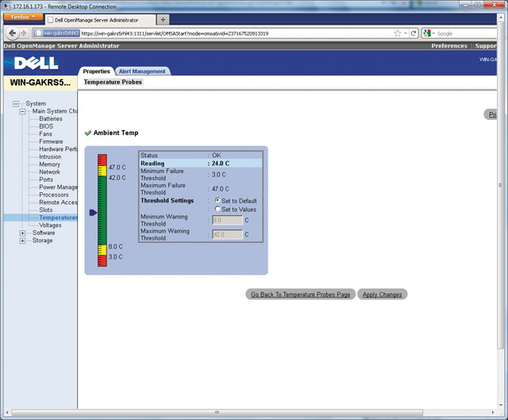Viewport: 508px width, 420px height.
Task: Click the System tree label
Action: point(36,104)
